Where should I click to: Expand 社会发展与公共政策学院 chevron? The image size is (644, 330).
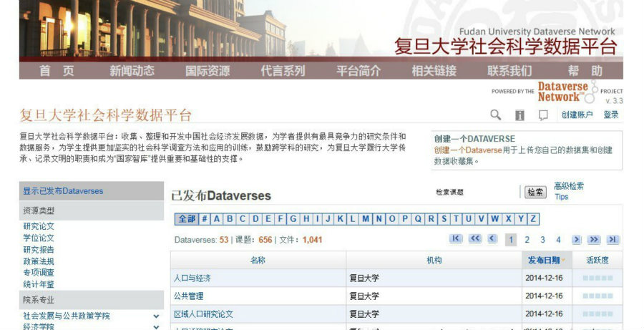click(x=156, y=316)
